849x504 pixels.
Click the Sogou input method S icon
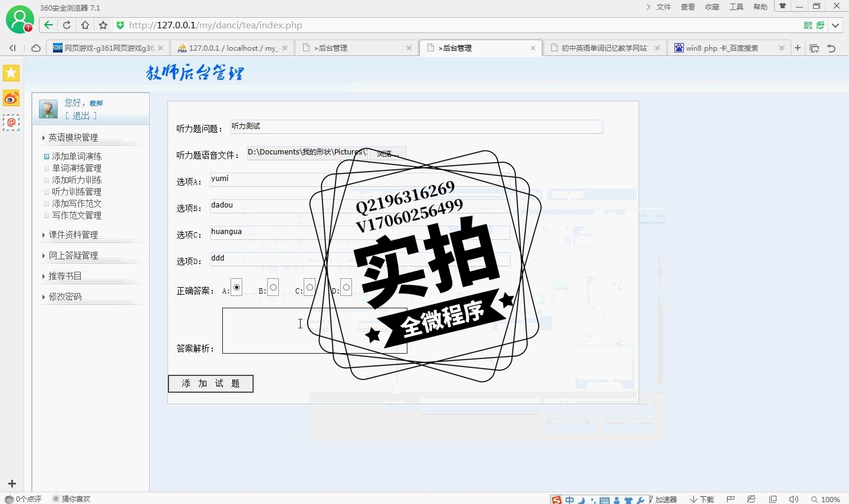(x=557, y=500)
